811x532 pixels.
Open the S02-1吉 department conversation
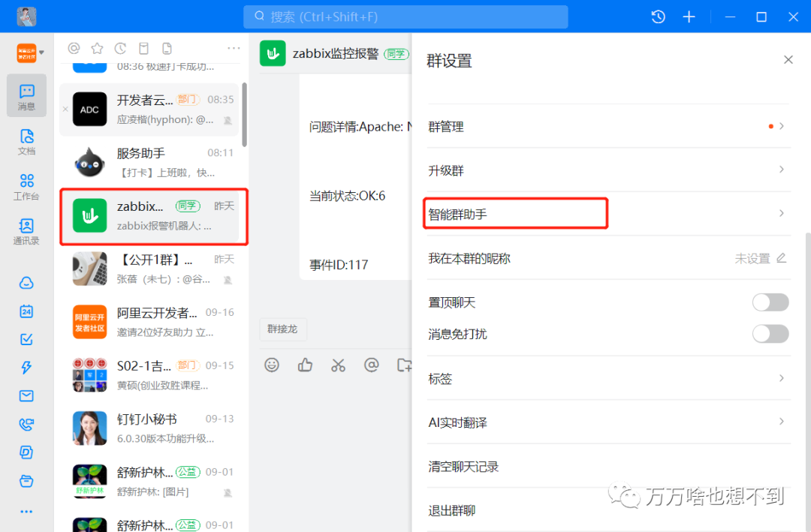pyautogui.click(x=149, y=375)
